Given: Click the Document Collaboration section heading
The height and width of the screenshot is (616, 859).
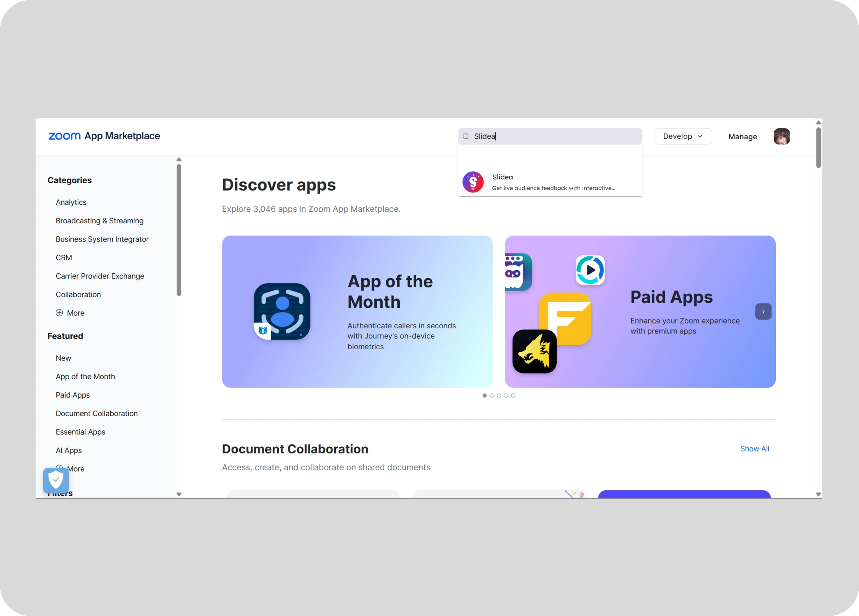Looking at the screenshot, I should pyautogui.click(x=295, y=449).
